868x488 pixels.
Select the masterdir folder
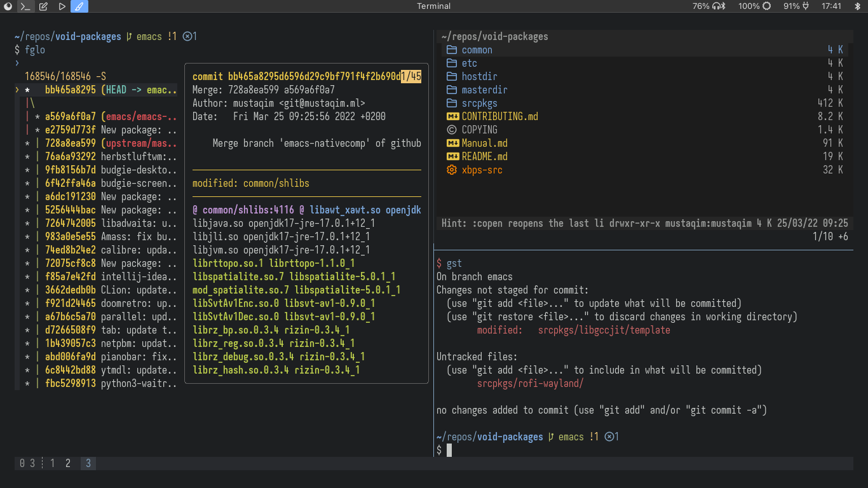[x=484, y=90]
